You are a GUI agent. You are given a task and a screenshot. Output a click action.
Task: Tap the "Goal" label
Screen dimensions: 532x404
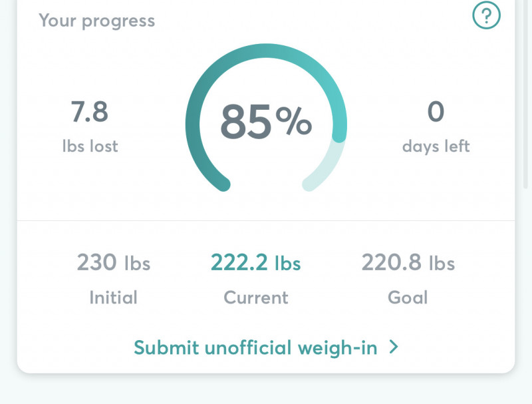point(408,298)
